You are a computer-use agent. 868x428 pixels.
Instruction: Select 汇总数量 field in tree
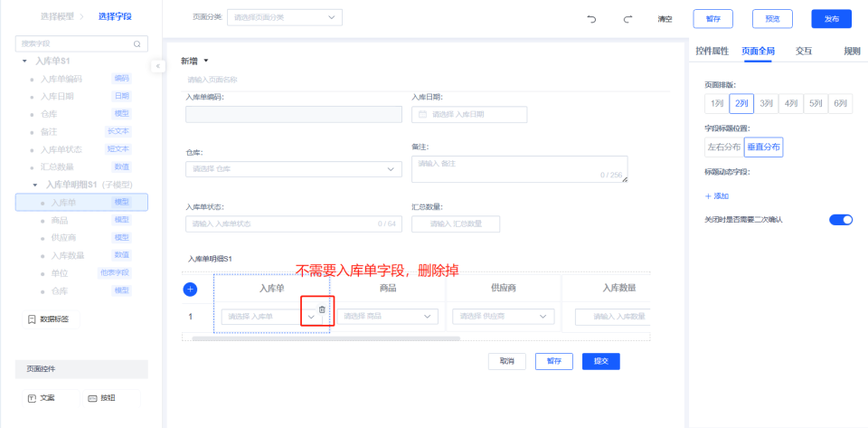81,167
